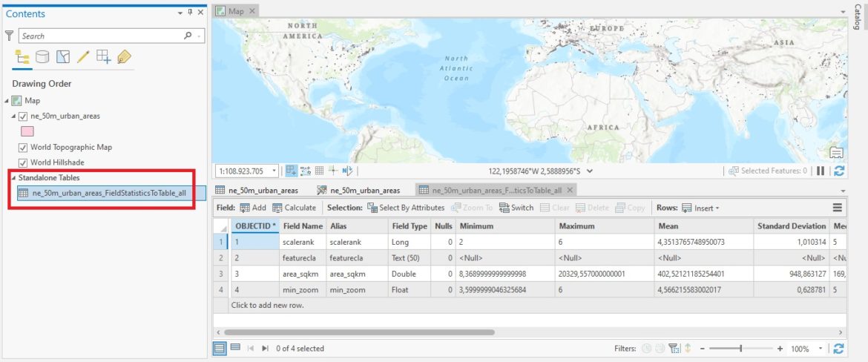Uncheck ne_50m_urban_areas layer visibility
The image size is (868, 362).
click(x=23, y=116)
